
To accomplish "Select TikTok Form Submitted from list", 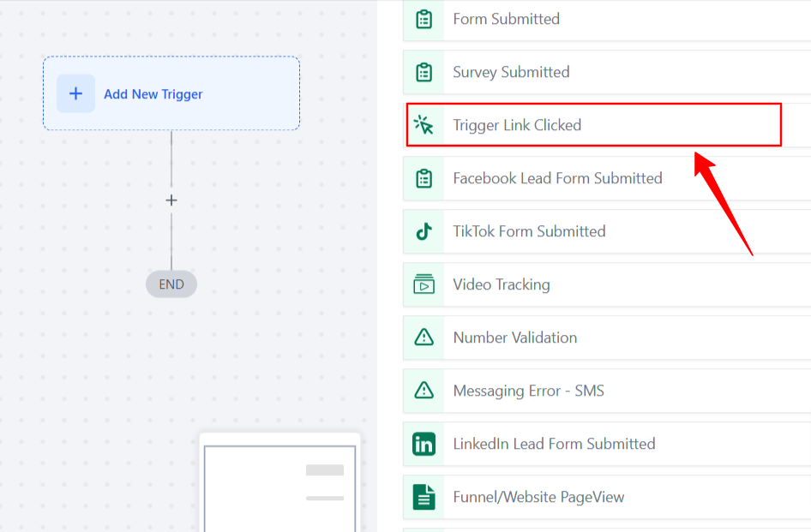I will coord(607,231).
